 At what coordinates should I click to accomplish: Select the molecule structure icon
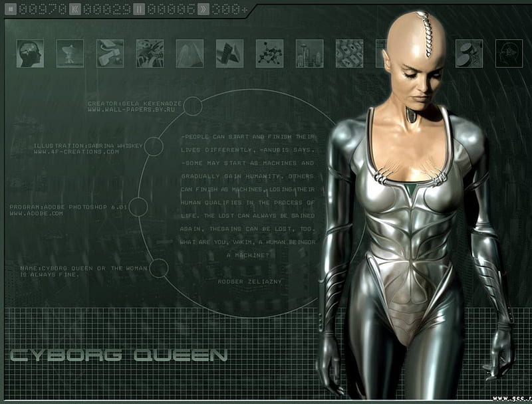pos(270,54)
